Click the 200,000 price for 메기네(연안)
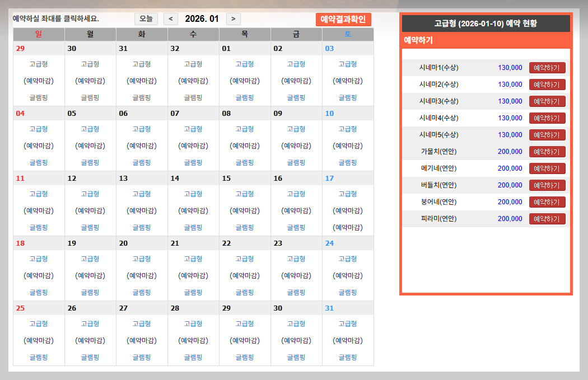This screenshot has width=588, height=380. point(510,168)
